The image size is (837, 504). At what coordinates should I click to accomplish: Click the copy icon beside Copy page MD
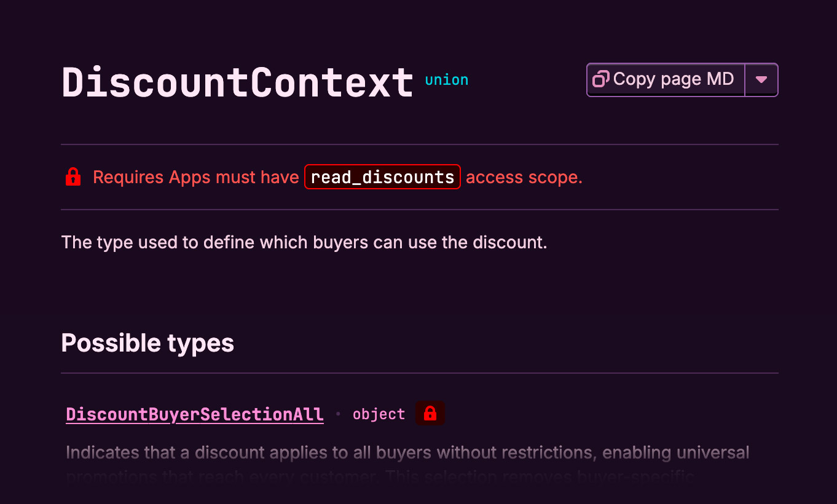[600, 79]
